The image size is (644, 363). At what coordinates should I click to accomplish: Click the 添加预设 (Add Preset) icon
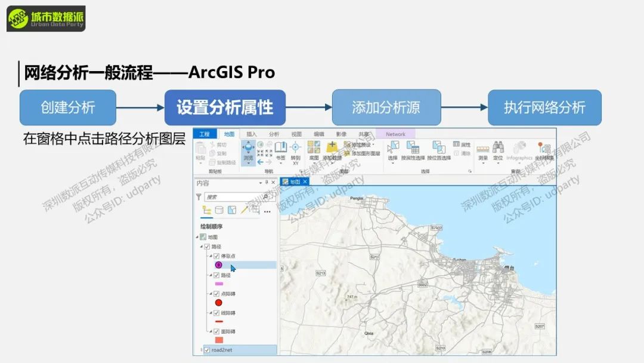click(347, 144)
